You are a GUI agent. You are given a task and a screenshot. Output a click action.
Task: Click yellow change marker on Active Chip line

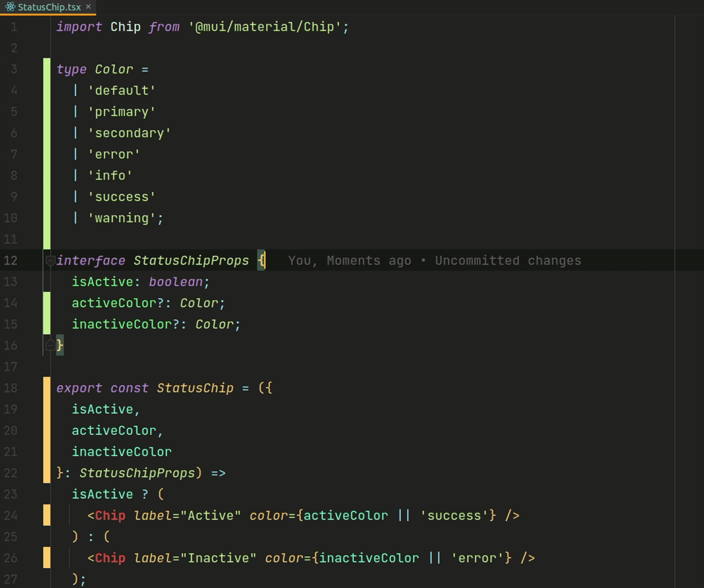click(x=47, y=515)
